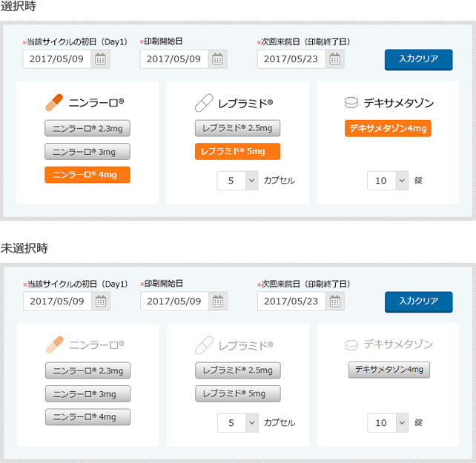Select ニンラーロ 3mg in 選択時 panel

[87, 151]
